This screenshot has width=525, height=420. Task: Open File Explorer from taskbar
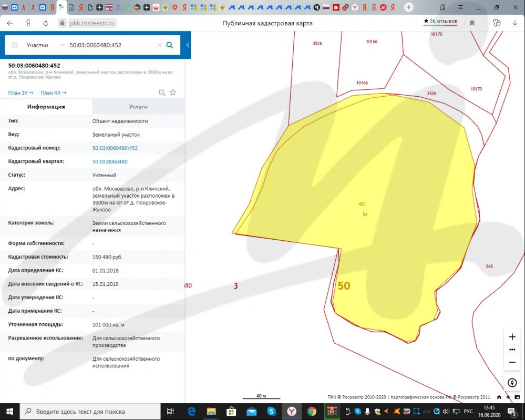[x=211, y=411]
